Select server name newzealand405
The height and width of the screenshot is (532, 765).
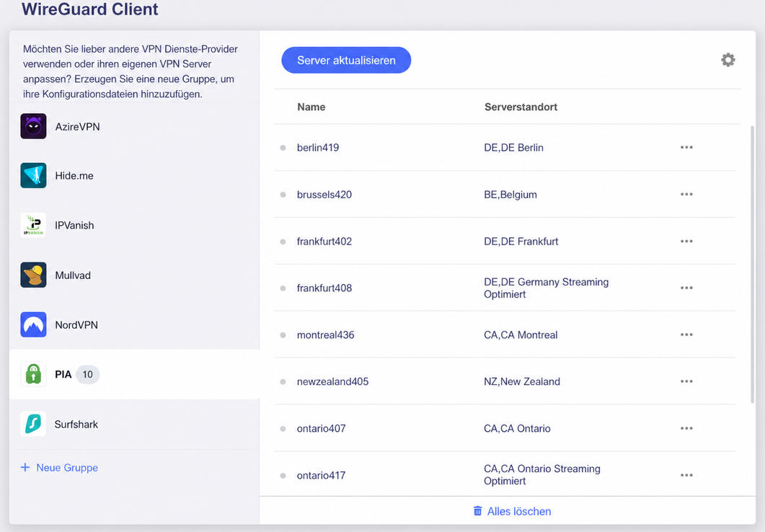coord(332,381)
